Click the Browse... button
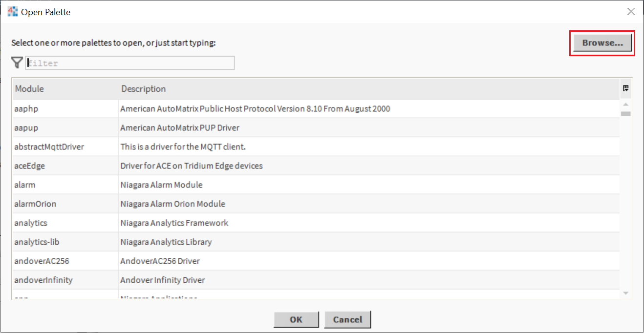 pos(602,43)
